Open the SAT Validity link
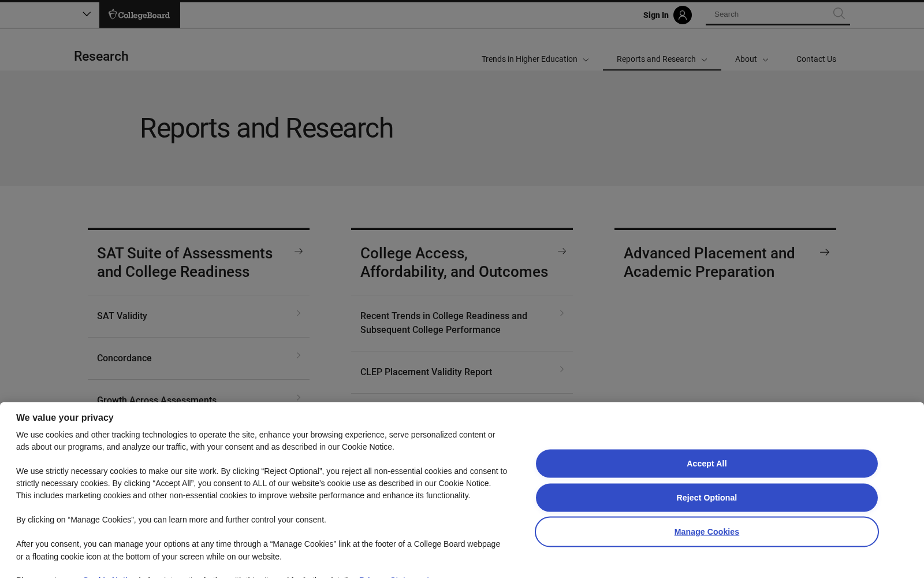 [x=122, y=316]
